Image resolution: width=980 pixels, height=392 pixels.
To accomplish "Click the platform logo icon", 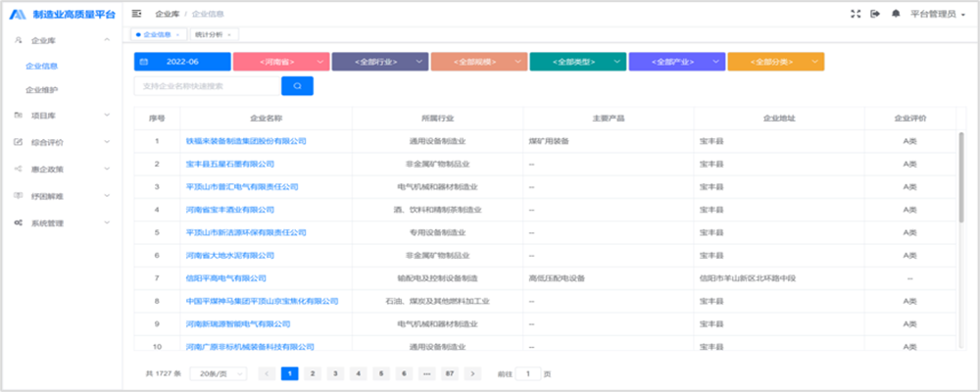I will [18, 14].
